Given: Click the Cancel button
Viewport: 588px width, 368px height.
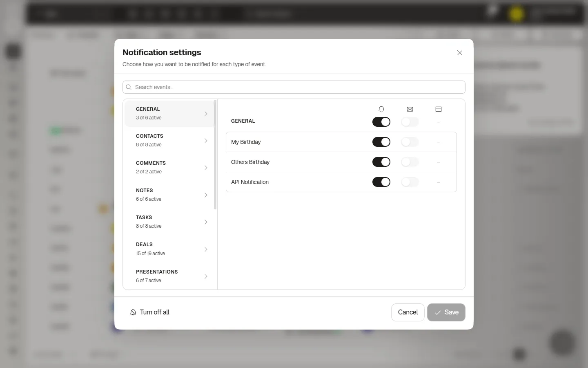Looking at the screenshot, I should [x=408, y=312].
